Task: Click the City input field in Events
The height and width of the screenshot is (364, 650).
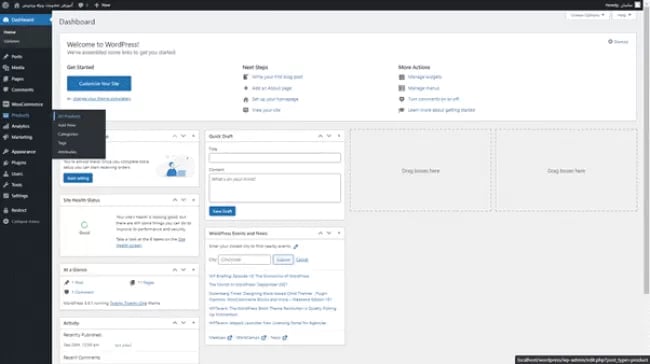Action: [244, 260]
